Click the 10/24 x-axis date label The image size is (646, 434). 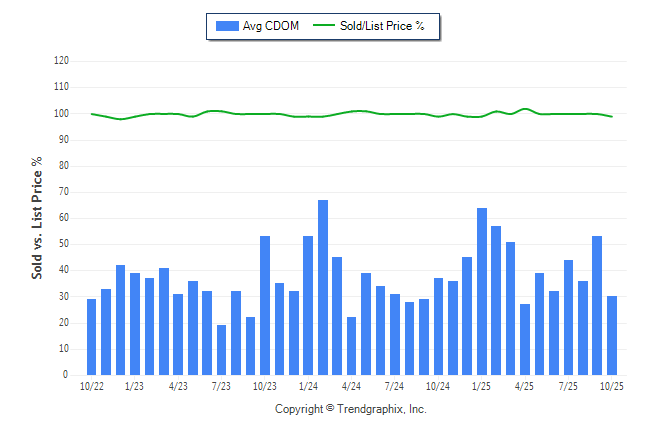(438, 386)
